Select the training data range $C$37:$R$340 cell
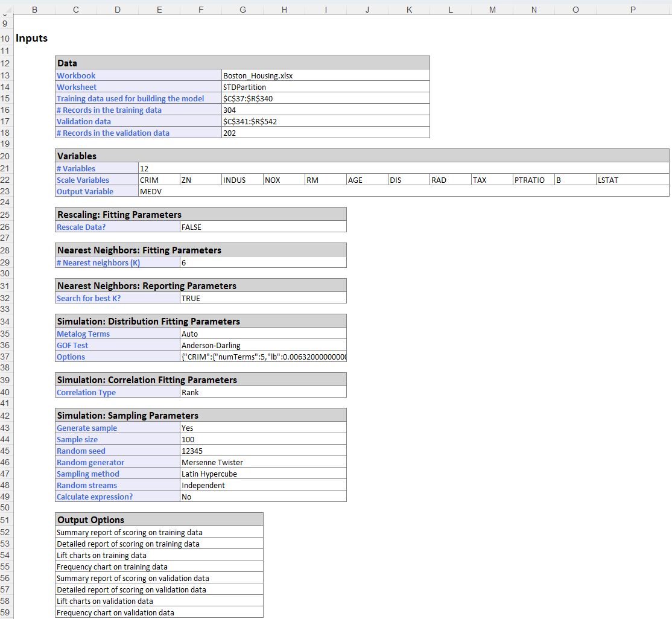The image size is (672, 619). coord(326,98)
